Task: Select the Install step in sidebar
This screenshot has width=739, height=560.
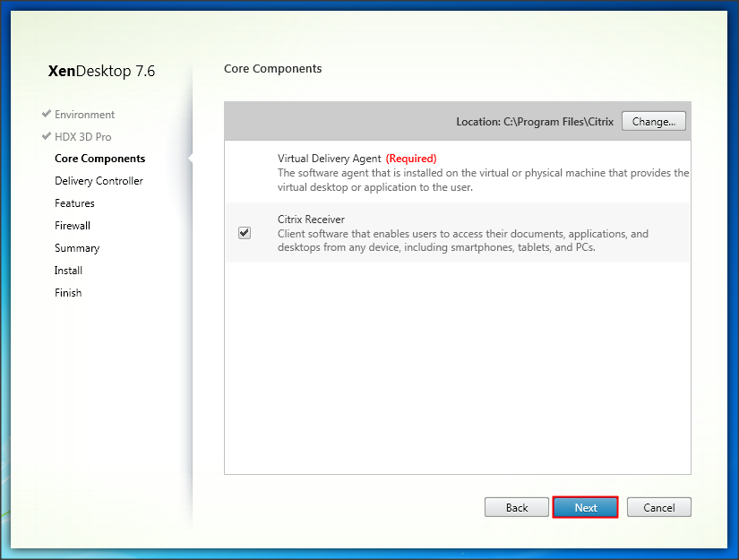Action: tap(68, 271)
